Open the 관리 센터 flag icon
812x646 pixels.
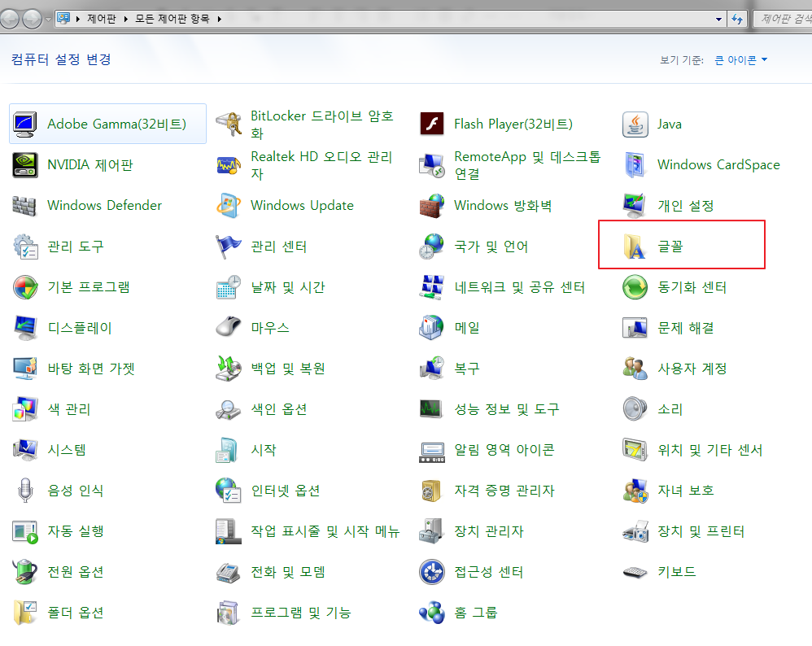(229, 247)
